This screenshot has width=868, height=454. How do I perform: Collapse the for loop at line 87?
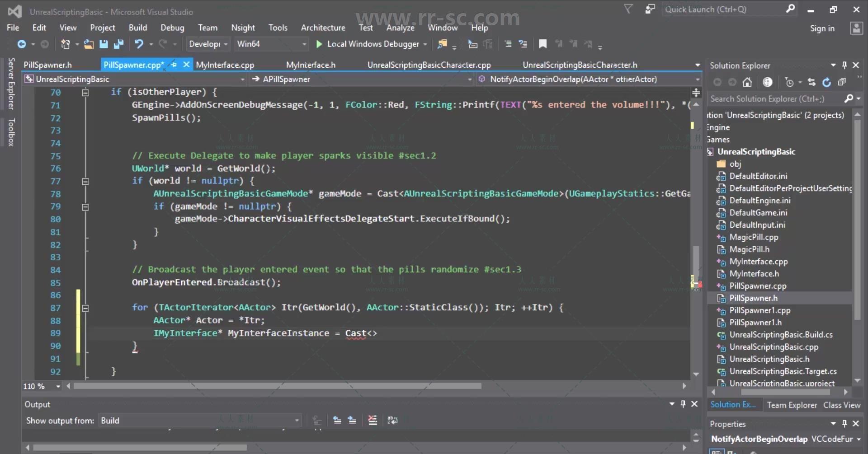[x=85, y=308]
